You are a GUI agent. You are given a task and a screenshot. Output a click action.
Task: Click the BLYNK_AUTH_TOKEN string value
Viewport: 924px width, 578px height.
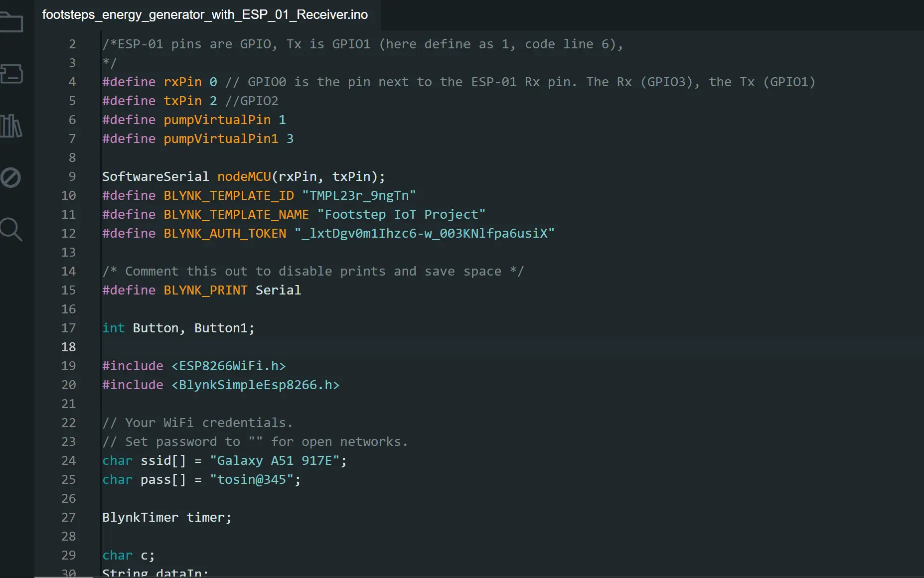(424, 233)
